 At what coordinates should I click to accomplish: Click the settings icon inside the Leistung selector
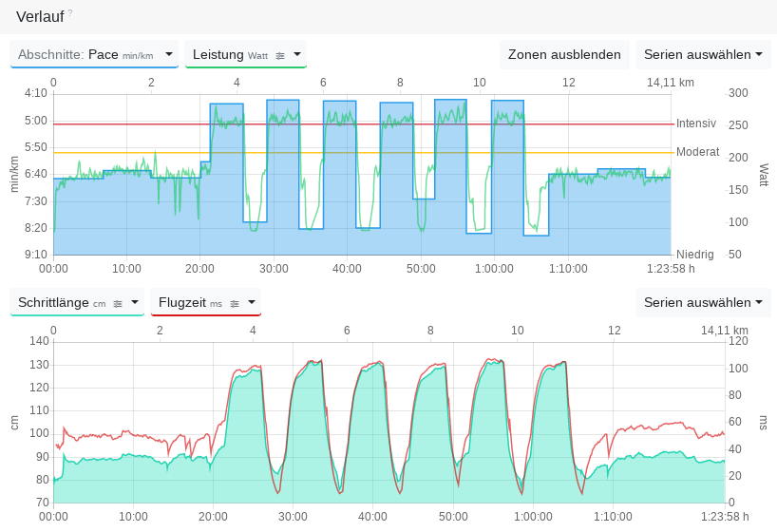point(280,55)
